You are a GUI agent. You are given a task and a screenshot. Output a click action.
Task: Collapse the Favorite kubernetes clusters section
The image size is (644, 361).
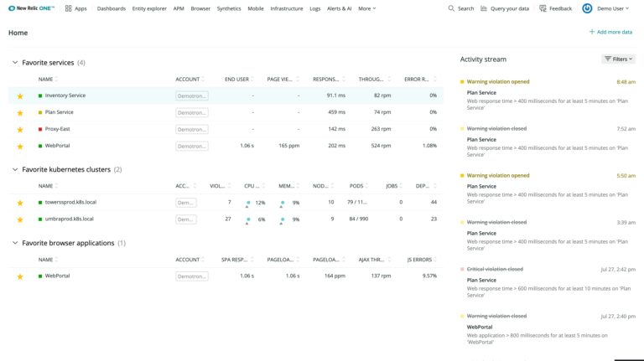pos(15,169)
